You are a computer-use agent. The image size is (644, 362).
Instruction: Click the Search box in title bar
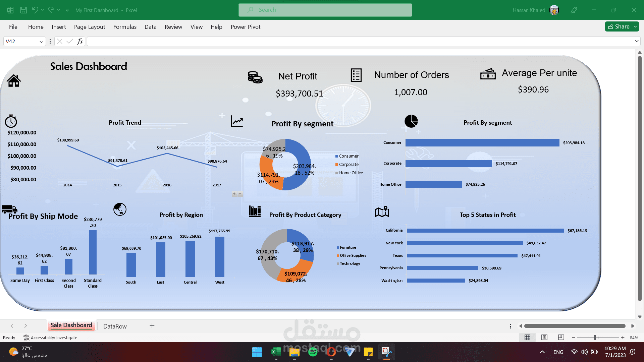325,10
